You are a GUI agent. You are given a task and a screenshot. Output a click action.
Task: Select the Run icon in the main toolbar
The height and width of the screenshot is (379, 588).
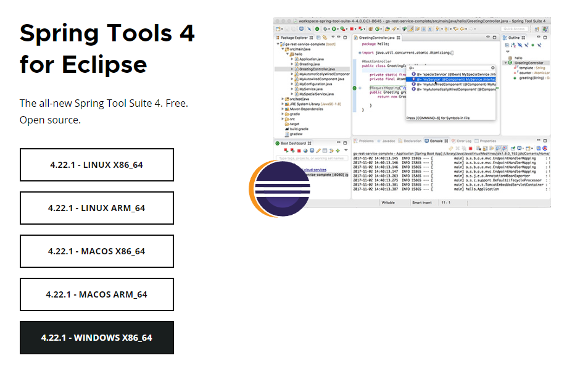click(x=334, y=27)
